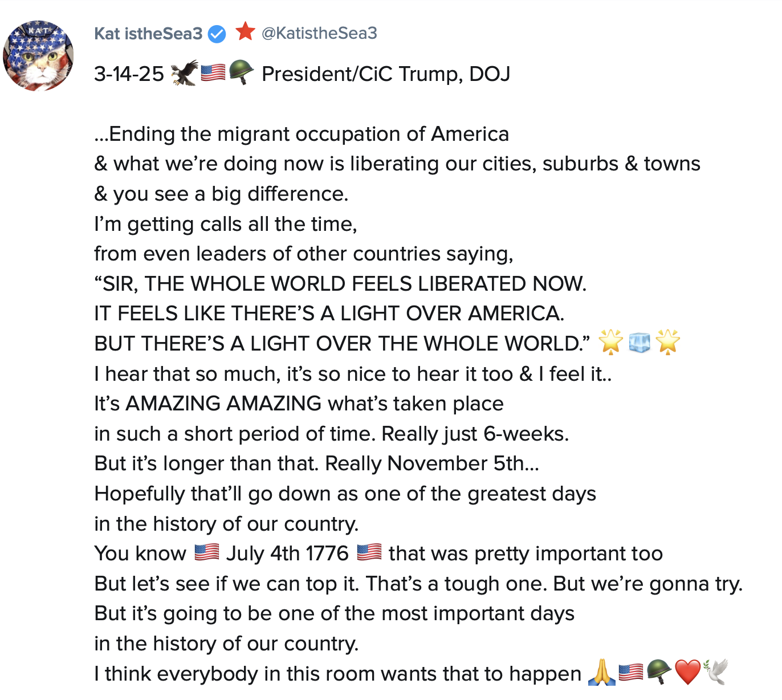The image size is (782, 700).
Task: Click the flag emoji after 1776
Action: (x=369, y=552)
